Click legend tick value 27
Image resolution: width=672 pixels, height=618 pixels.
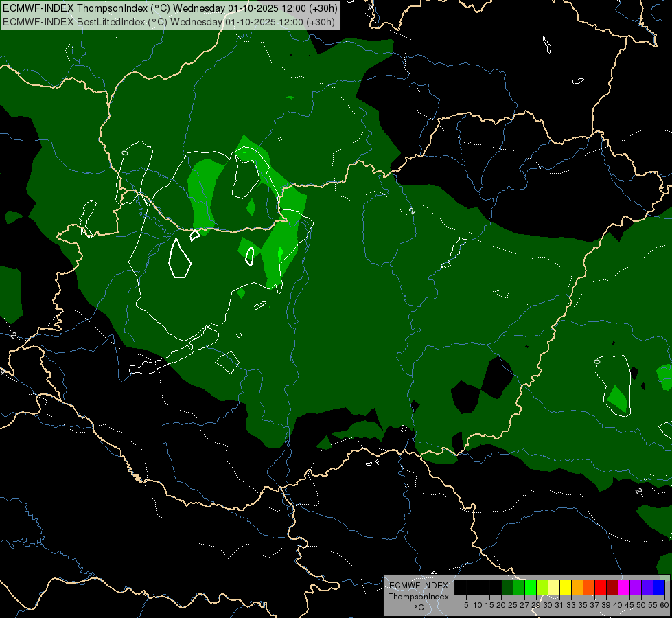[524, 605]
